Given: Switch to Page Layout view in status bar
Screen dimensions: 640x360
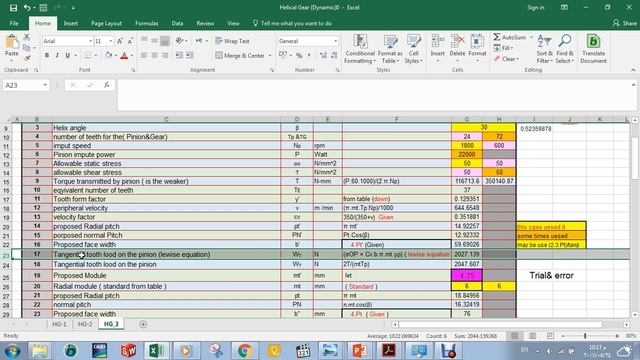Looking at the screenshot, I should (532, 336).
